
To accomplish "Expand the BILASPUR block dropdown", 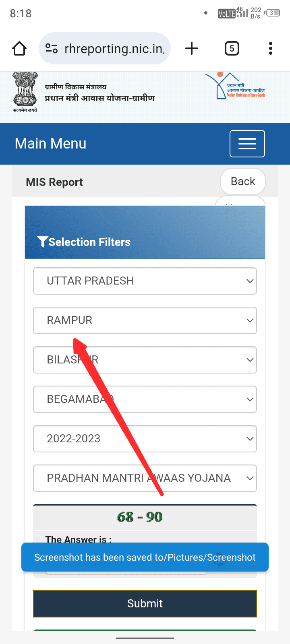I will (145, 360).
